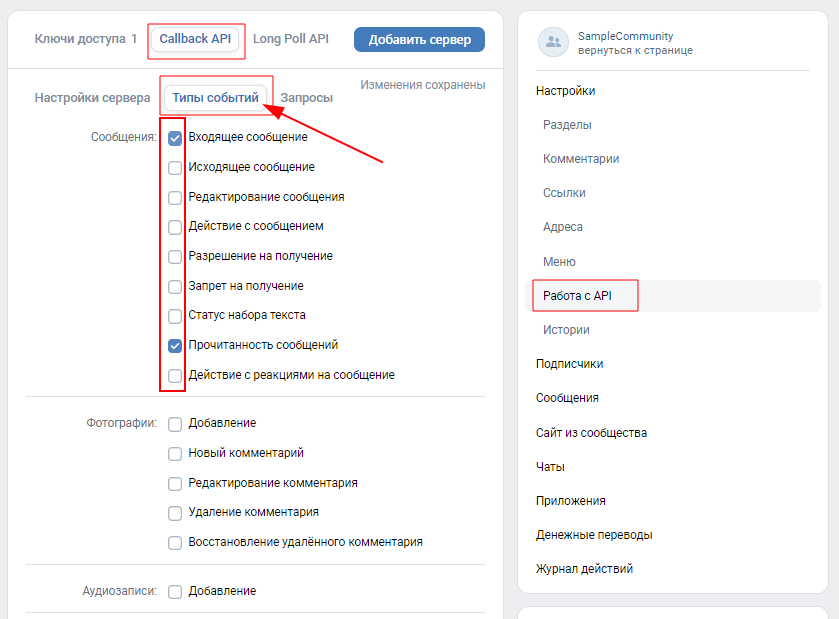Click the вернуться к странице link
The height and width of the screenshot is (619, 839).
pyautogui.click(x=635, y=50)
